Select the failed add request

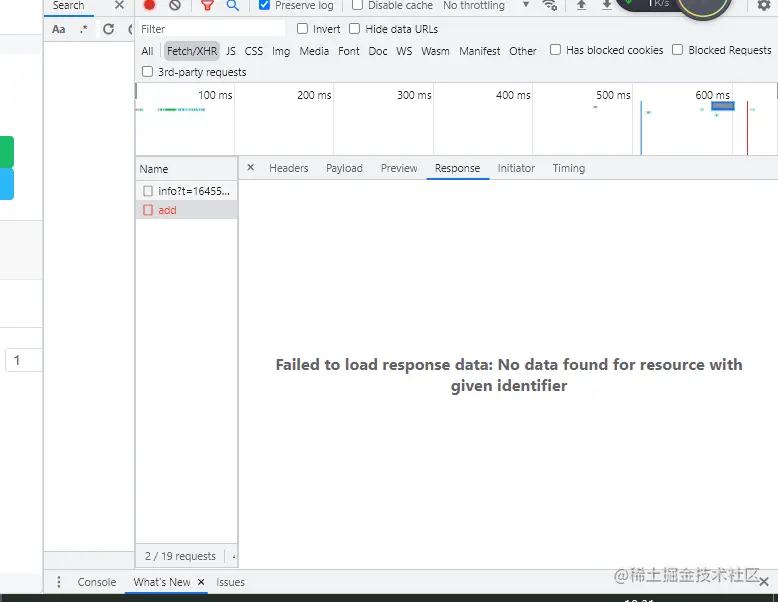tap(187, 210)
